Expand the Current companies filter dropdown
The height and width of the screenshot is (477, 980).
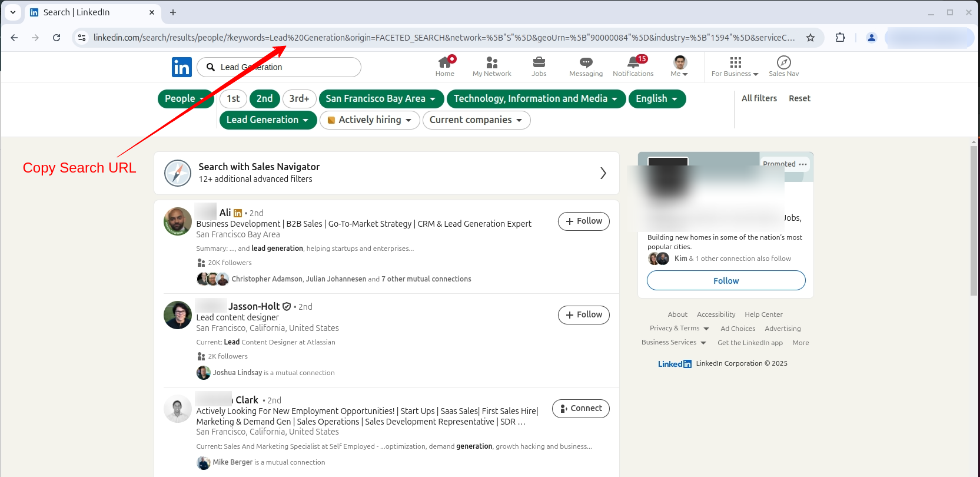476,120
